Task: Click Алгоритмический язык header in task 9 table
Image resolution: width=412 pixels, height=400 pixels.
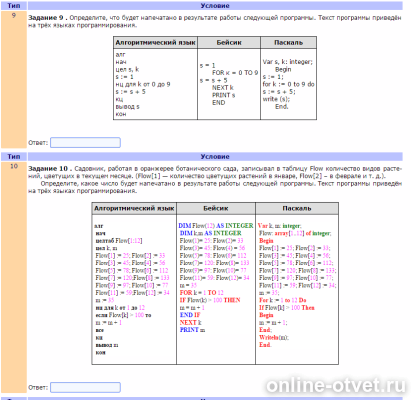Action: 155,43
